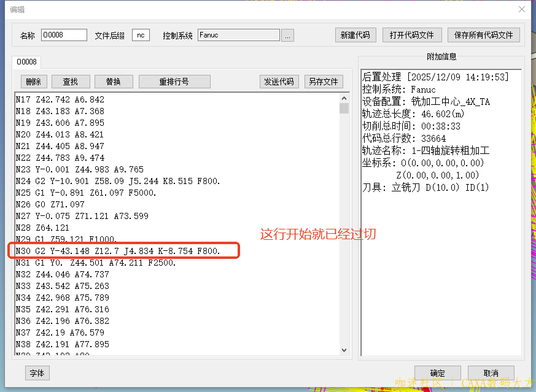Click the scrollbar down arrow
536x392 pixels.
pos(344,350)
